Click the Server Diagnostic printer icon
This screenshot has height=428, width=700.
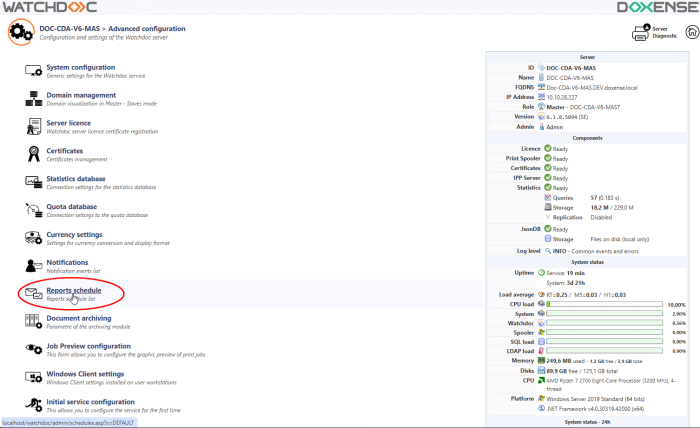(x=642, y=33)
